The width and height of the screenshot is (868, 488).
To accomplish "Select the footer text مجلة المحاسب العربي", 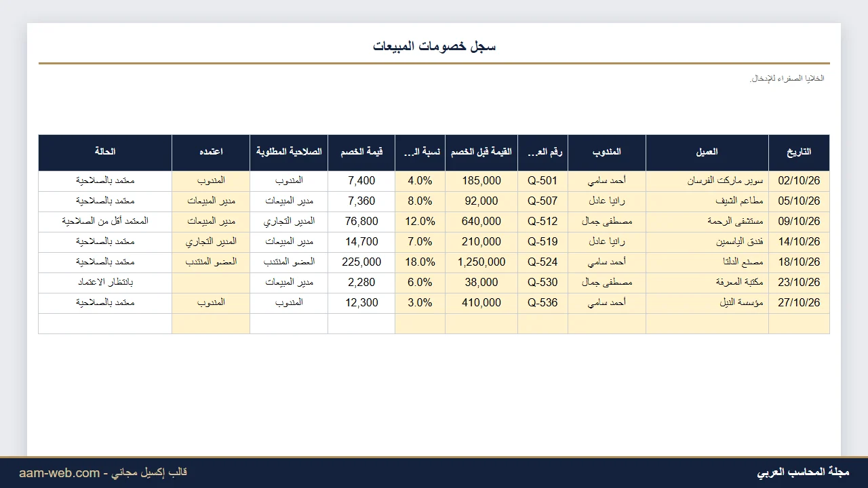I will [803, 472].
